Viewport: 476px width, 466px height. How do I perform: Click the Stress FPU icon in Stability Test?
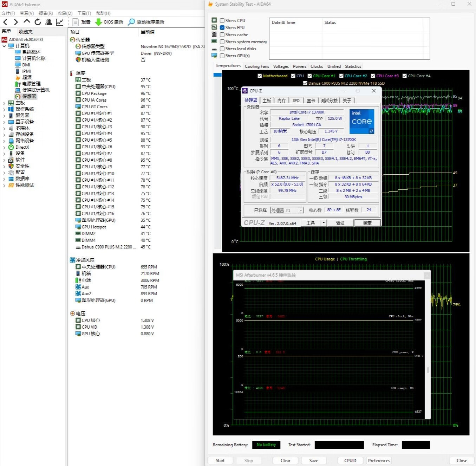tap(214, 27)
